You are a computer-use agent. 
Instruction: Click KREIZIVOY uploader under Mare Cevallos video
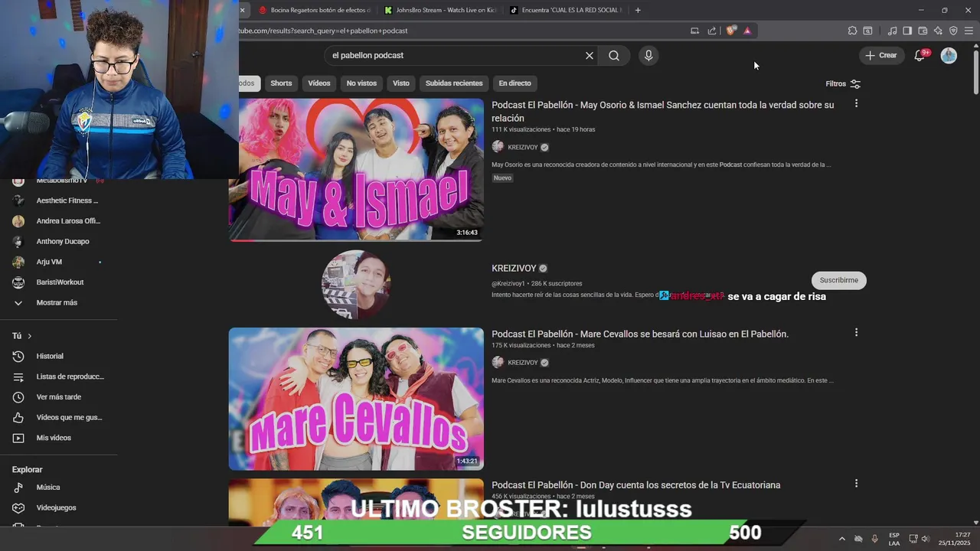tap(523, 363)
